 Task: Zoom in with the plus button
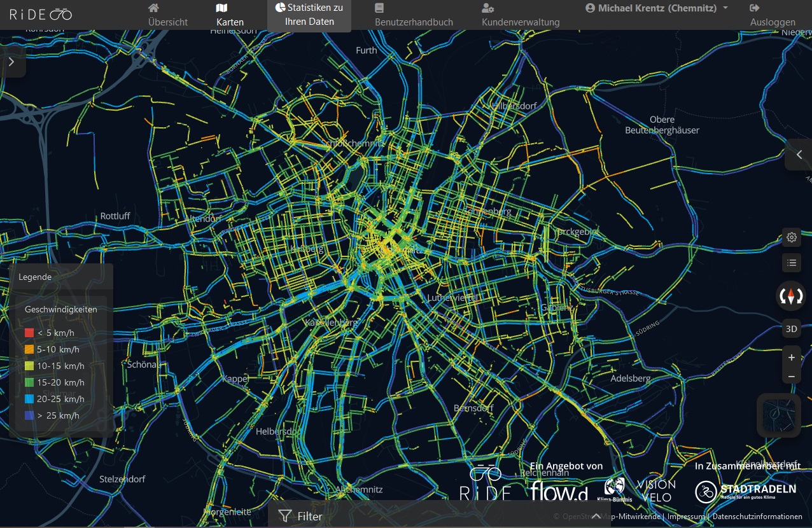792,358
